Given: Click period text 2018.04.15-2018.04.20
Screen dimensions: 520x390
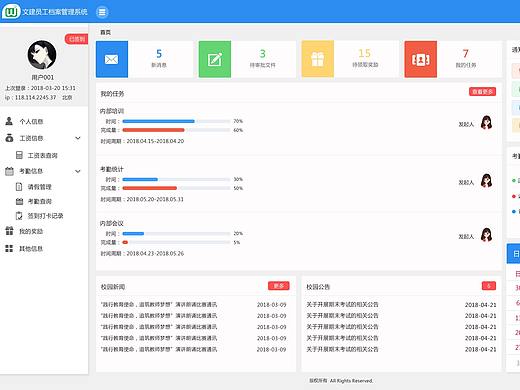Looking at the screenshot, I should click(x=155, y=141).
